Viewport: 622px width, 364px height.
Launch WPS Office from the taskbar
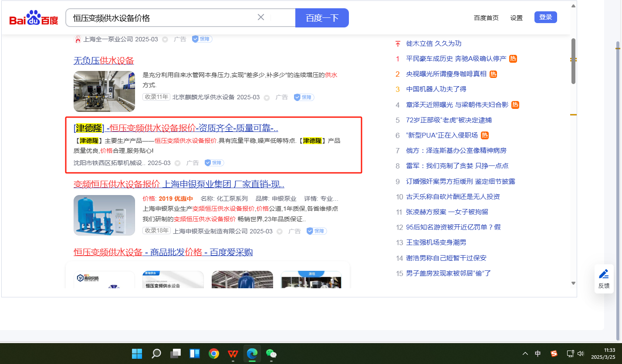[233, 353]
